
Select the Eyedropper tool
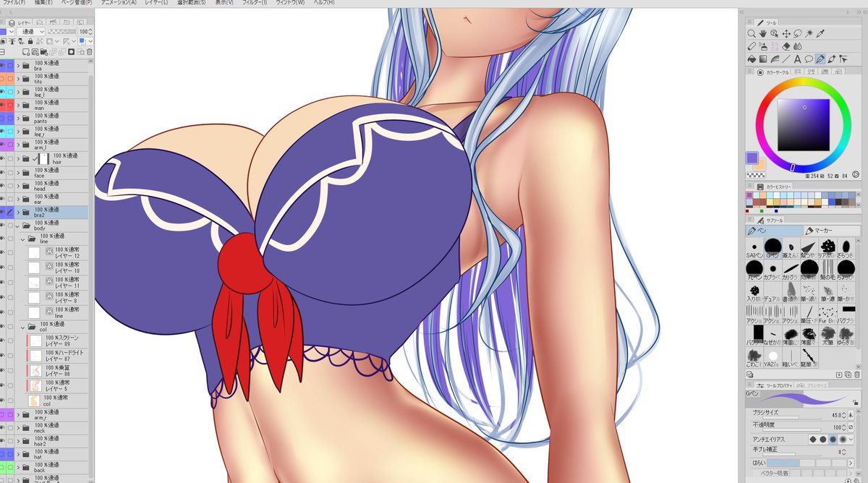click(820, 33)
